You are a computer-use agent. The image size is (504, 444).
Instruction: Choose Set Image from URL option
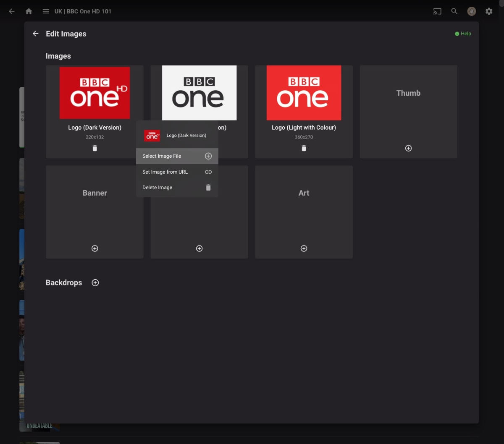tap(177, 172)
